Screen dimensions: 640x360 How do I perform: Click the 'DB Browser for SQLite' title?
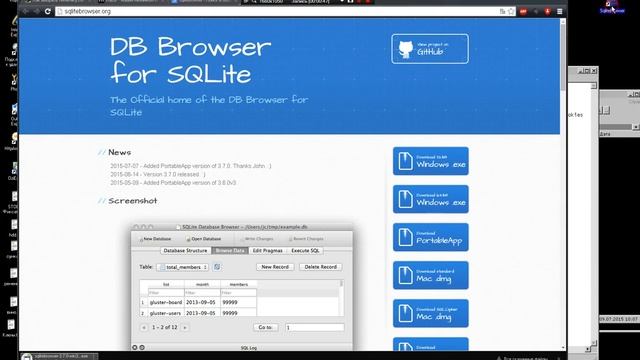tap(191, 60)
